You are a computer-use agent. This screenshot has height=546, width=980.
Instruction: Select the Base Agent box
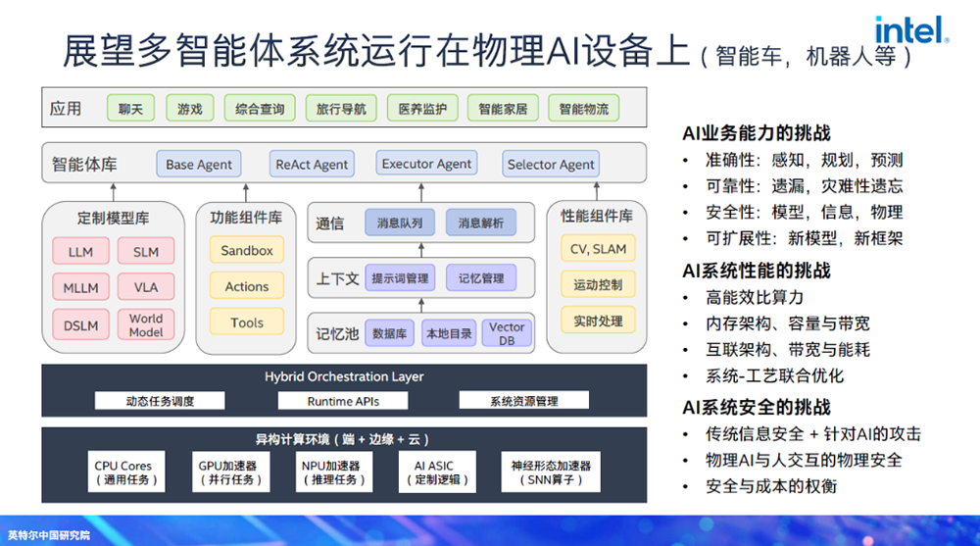(199, 165)
